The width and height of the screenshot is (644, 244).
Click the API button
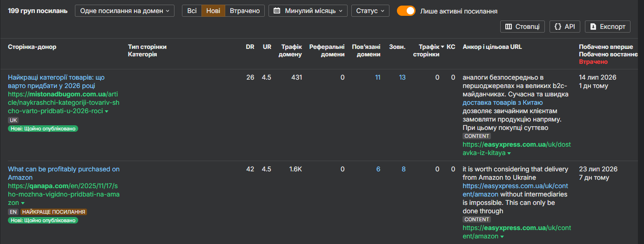pyautogui.click(x=565, y=27)
